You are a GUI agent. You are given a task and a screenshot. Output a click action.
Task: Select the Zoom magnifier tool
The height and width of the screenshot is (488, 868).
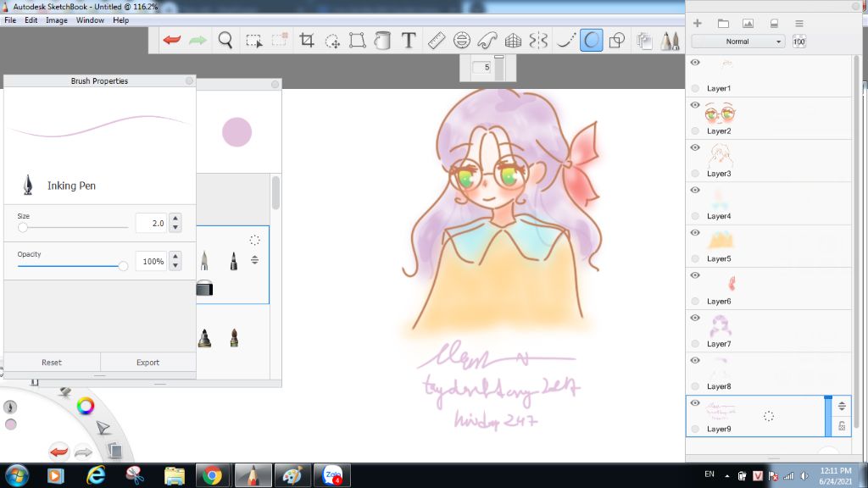(225, 40)
